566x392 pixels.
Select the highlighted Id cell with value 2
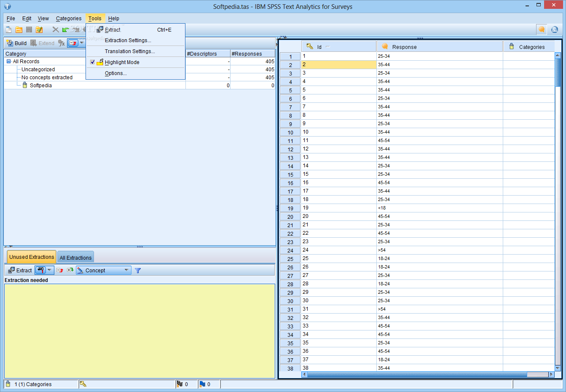point(339,64)
